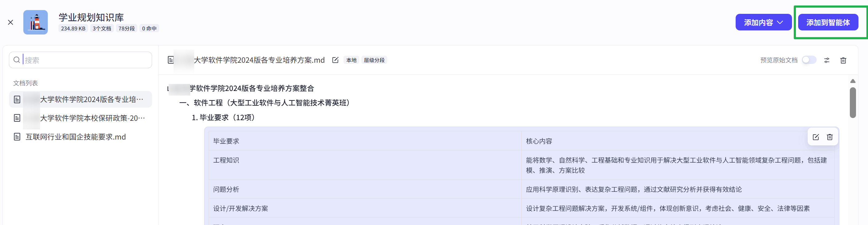Delete the document with header trash icon
This screenshot has height=225, width=868.
843,61
